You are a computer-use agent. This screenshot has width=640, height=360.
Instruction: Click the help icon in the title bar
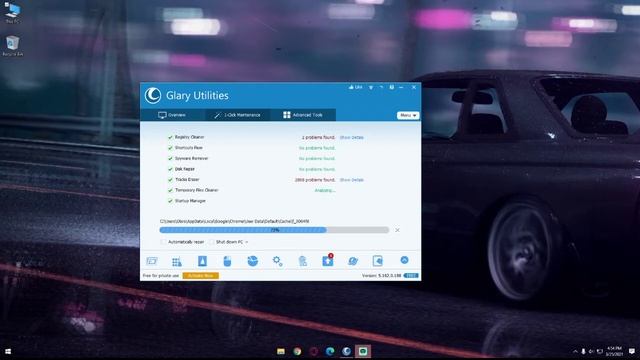[391, 87]
